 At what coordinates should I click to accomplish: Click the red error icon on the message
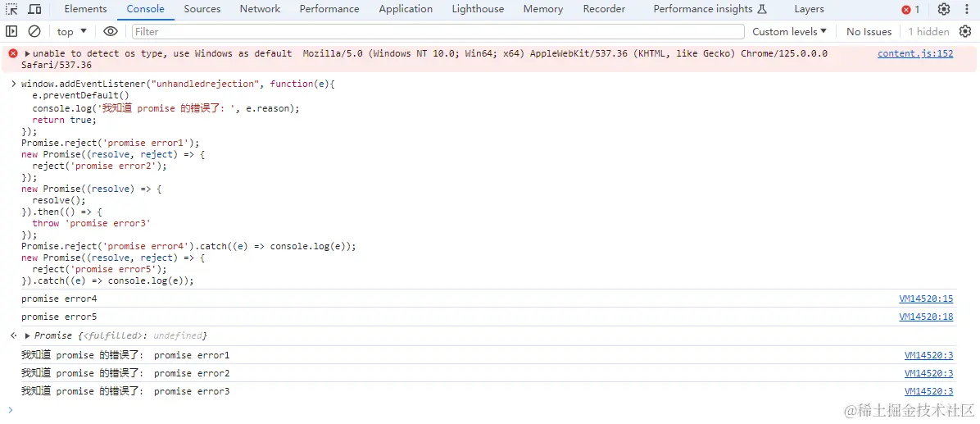(12, 54)
